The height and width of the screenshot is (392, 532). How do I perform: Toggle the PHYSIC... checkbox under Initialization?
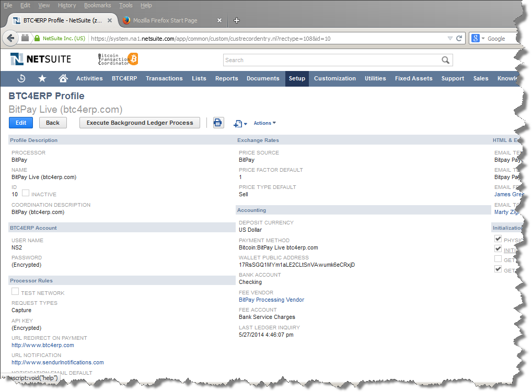pyautogui.click(x=498, y=239)
